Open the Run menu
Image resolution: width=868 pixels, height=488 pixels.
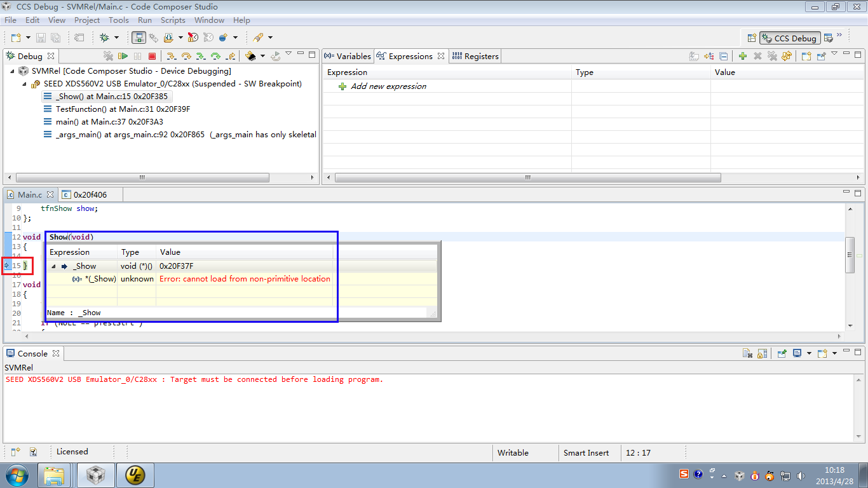tap(145, 20)
